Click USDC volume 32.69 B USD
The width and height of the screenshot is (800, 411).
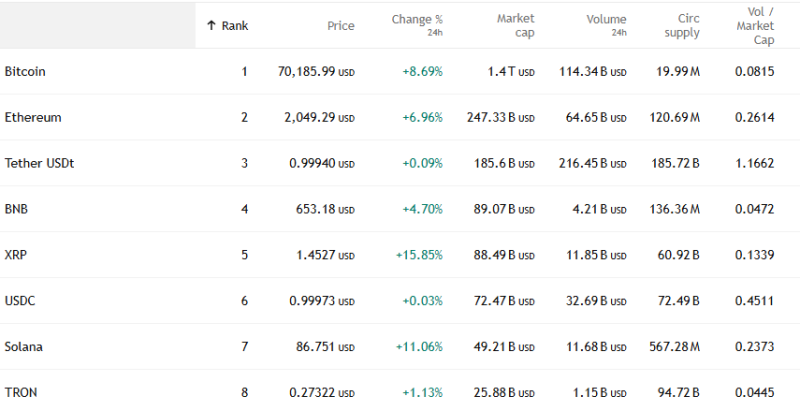(596, 301)
